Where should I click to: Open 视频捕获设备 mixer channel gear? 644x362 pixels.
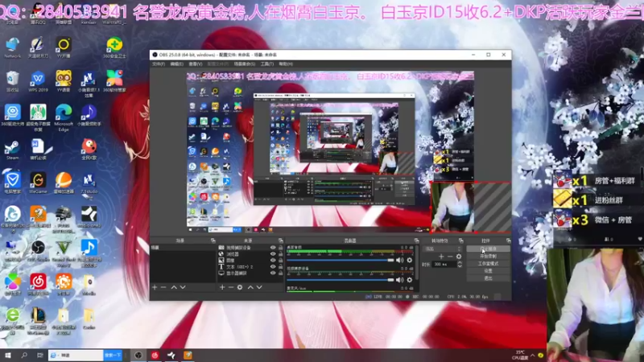point(410,280)
